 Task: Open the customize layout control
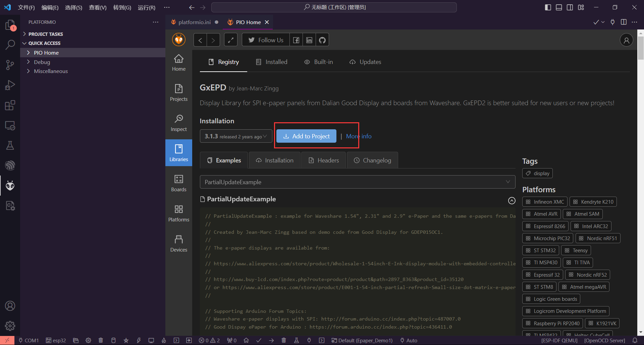pos(581,7)
